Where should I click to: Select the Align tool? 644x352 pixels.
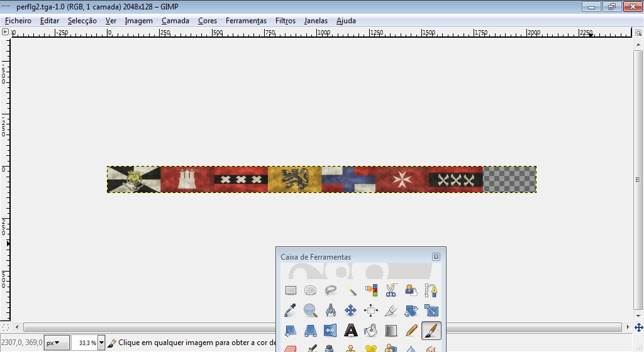click(371, 311)
